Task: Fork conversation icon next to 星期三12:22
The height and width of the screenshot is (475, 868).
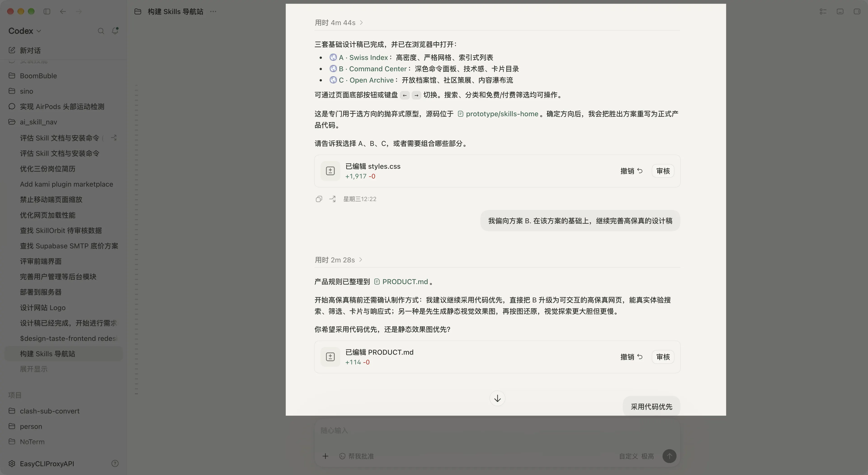Action: [333, 199]
